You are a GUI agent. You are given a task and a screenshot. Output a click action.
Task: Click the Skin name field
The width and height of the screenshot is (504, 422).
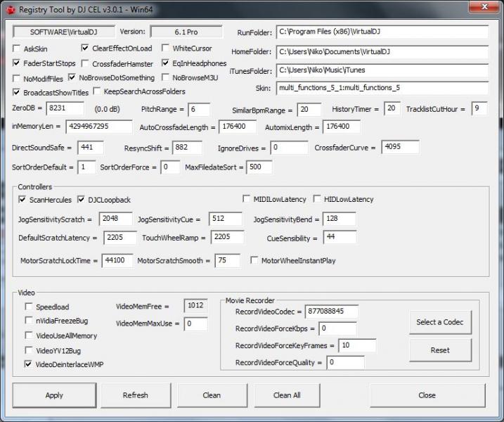coord(382,88)
